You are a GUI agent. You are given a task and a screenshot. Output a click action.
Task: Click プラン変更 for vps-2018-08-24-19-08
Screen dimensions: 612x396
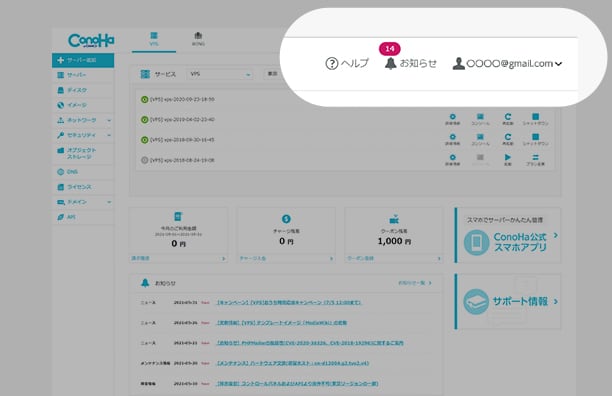tap(536, 160)
